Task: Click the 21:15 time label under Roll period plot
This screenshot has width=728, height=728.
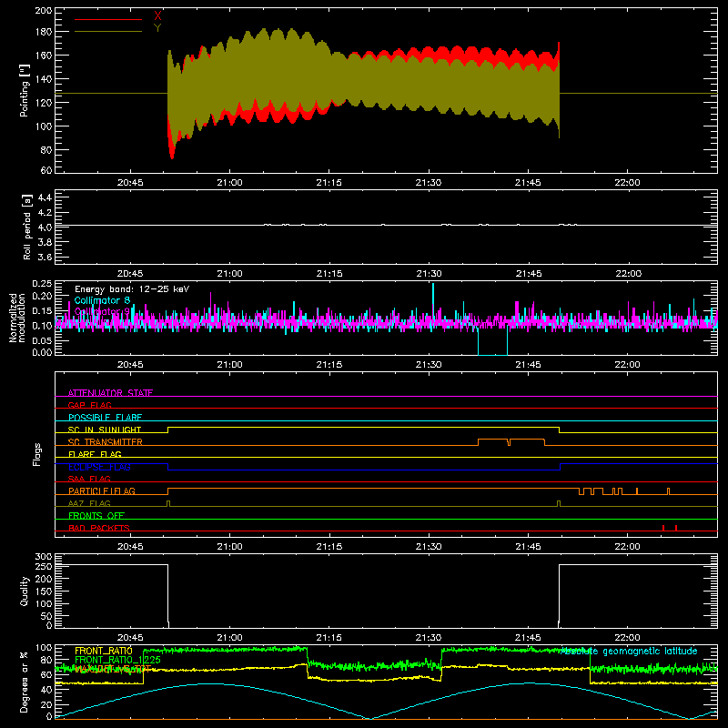Action: pyautogui.click(x=329, y=274)
